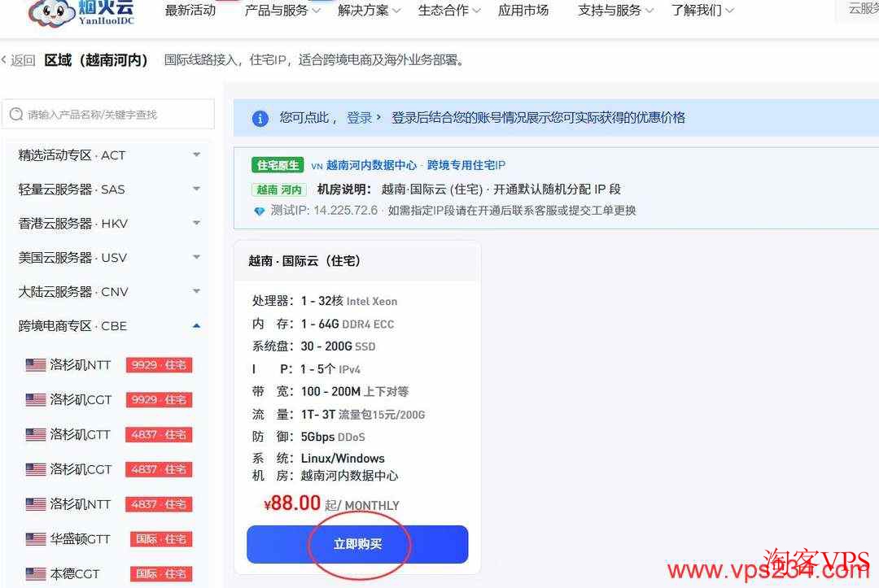Screen dimensions: 879x588
Task: Click US flag of 洛杉矶CGT 9929 row
Action: [36, 400]
